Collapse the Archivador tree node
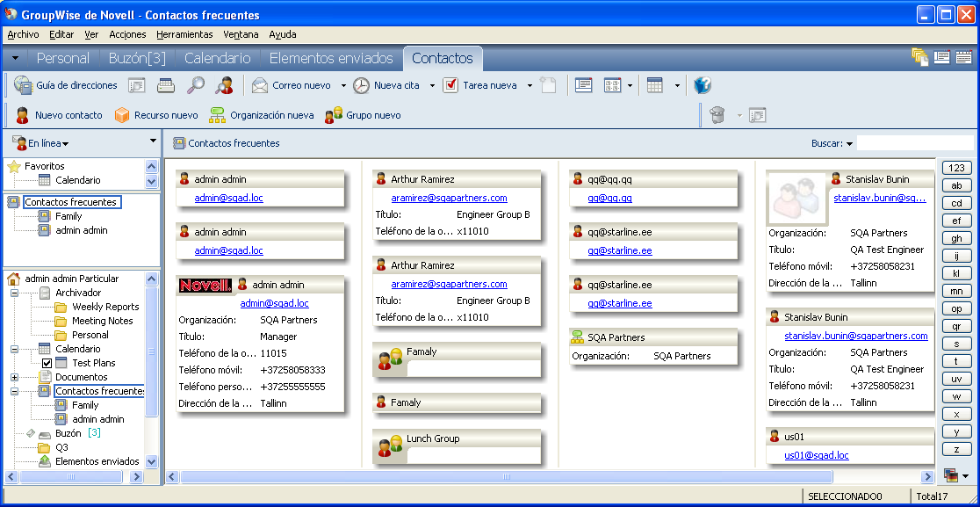The height and width of the screenshot is (507, 980). (14, 293)
